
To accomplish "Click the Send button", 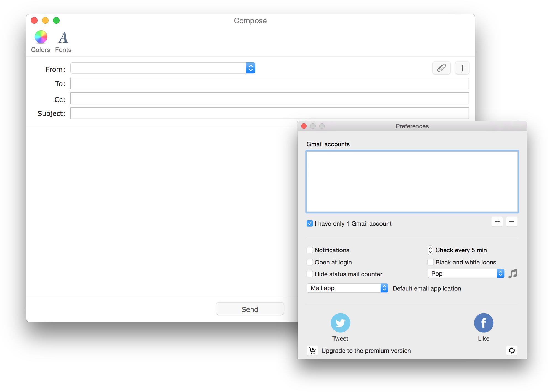I will pos(250,309).
